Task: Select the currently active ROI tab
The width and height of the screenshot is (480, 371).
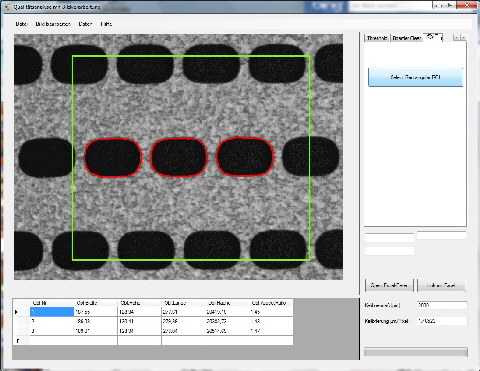Action: point(432,37)
